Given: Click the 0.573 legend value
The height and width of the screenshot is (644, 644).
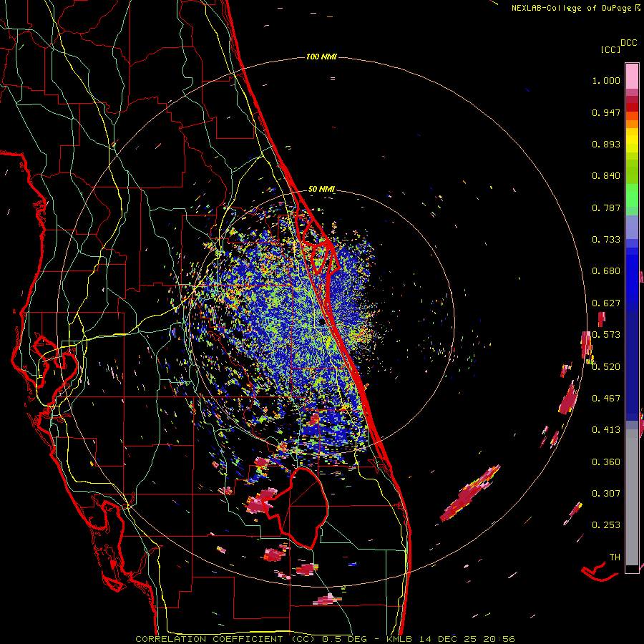Looking at the screenshot, I should (x=606, y=335).
